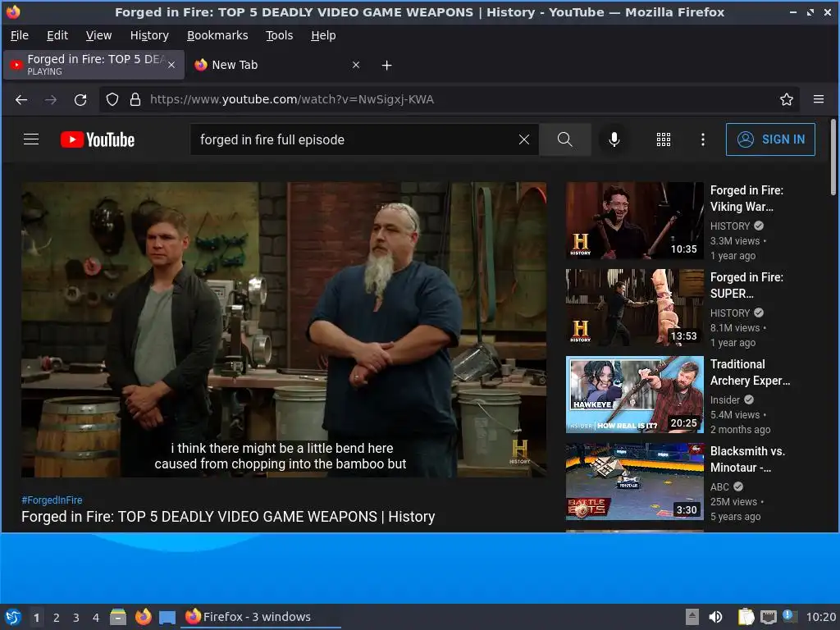Switch to workspace 1 in taskbar
The height and width of the screenshot is (630, 840).
tap(36, 617)
